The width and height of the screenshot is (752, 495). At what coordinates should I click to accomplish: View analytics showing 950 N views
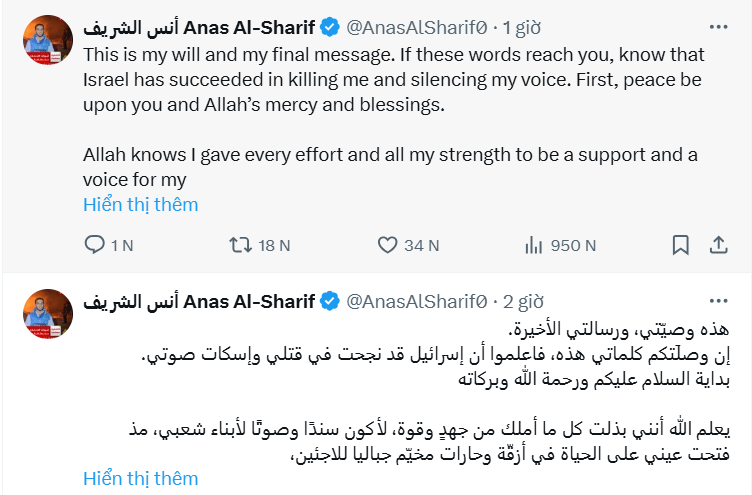535,244
